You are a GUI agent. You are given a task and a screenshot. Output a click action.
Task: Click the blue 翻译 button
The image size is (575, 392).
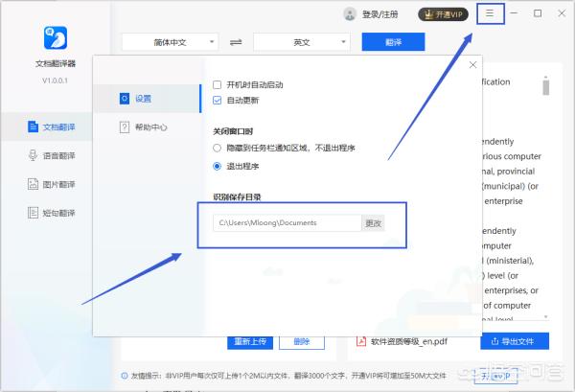coord(393,42)
